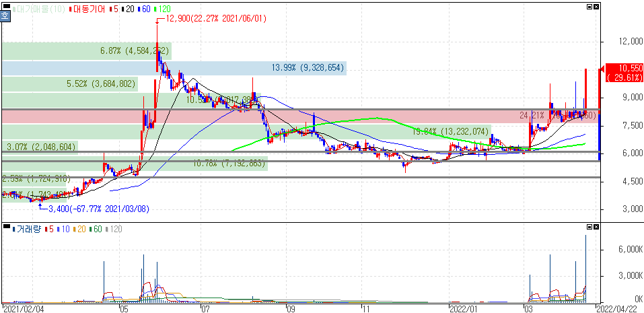This screenshot has width=644, height=313.
Task: Open the volume panel black collapse box
Action: click(6, 226)
